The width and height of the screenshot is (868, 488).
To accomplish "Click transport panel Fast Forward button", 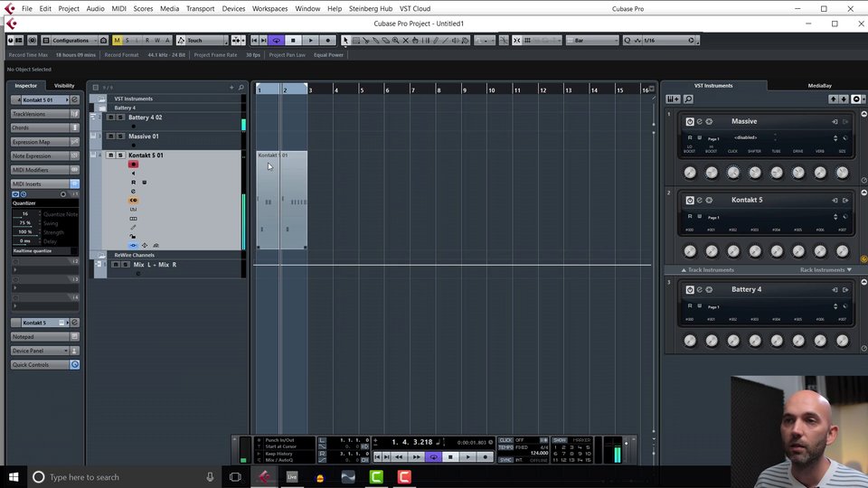I will pos(416,457).
